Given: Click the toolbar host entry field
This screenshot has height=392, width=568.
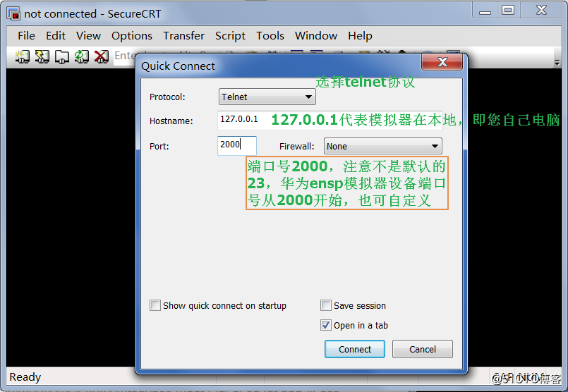Looking at the screenshot, I should point(124,56).
